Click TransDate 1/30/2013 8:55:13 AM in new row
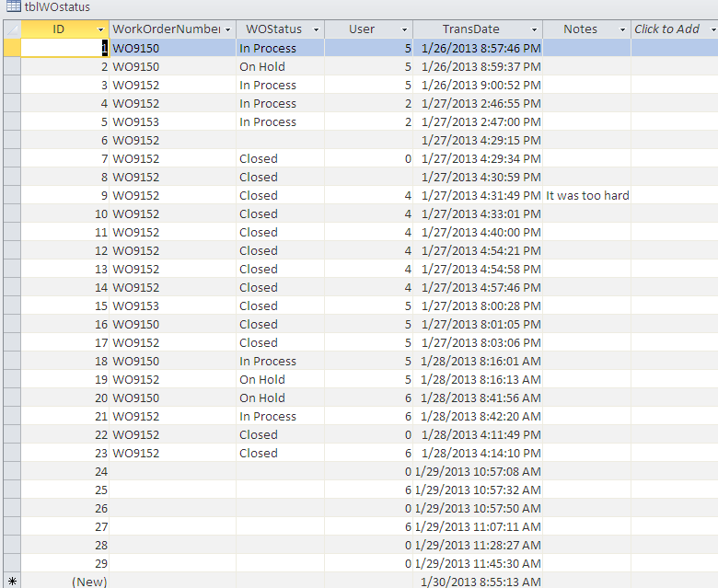The width and height of the screenshot is (718, 588). tap(478, 582)
